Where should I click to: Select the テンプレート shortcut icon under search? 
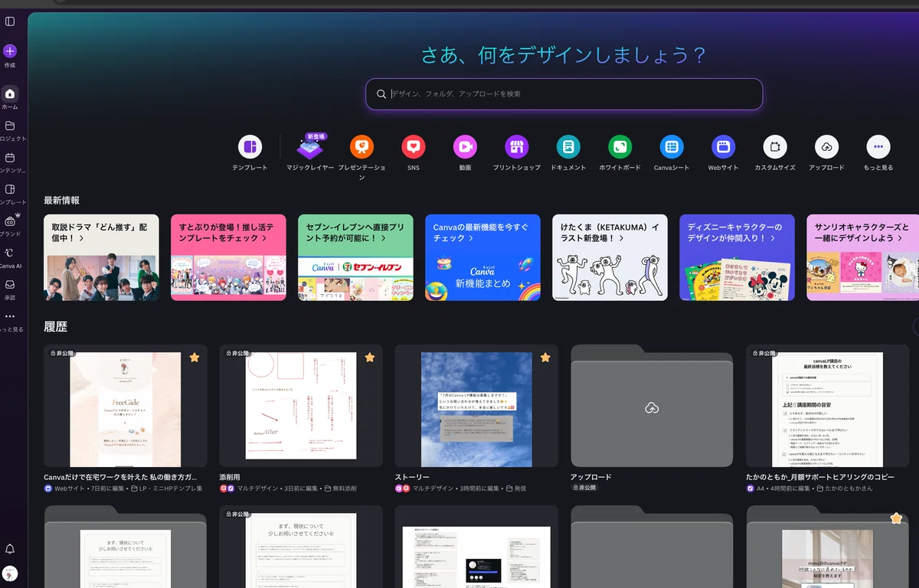coord(250,146)
